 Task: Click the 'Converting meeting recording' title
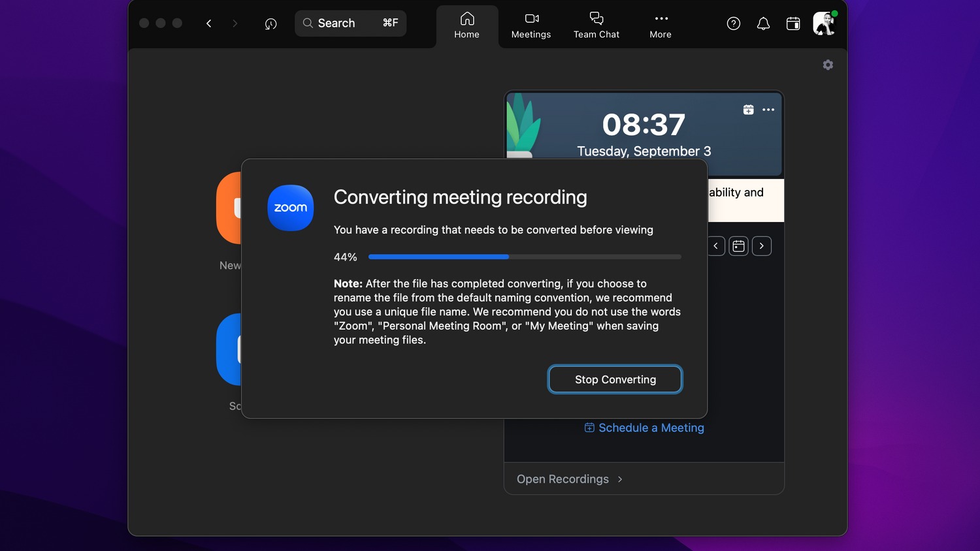point(461,197)
